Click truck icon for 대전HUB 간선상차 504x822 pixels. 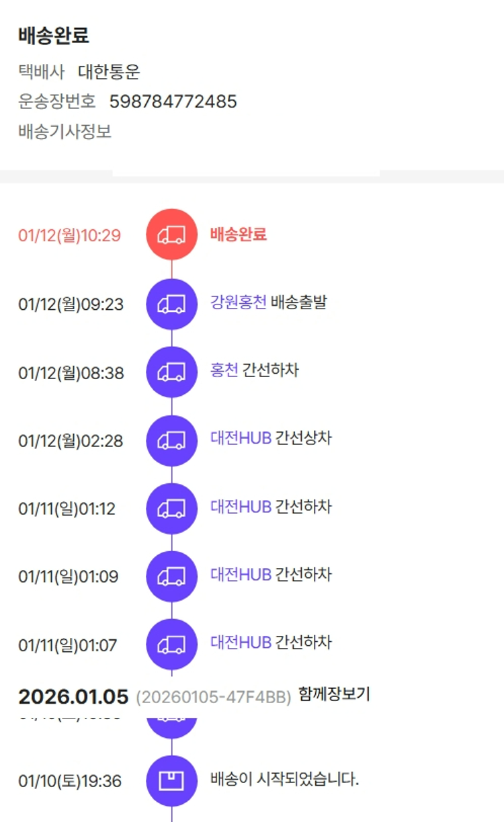[x=171, y=440]
